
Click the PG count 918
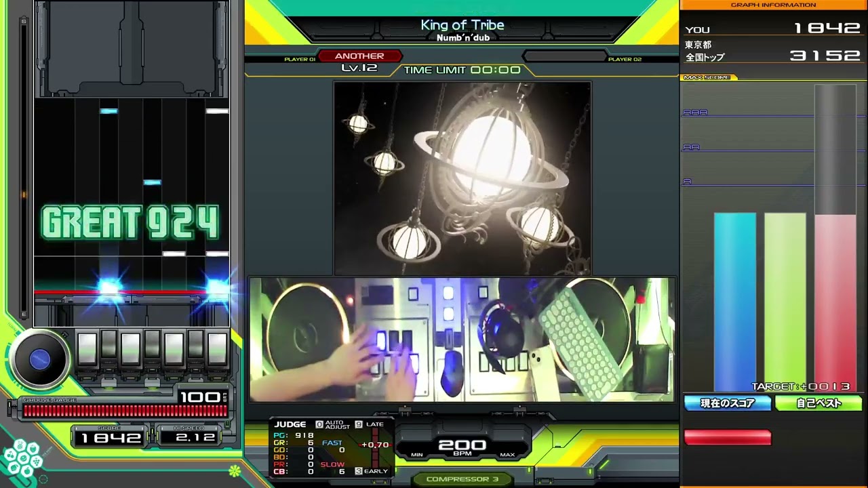pyautogui.click(x=304, y=435)
